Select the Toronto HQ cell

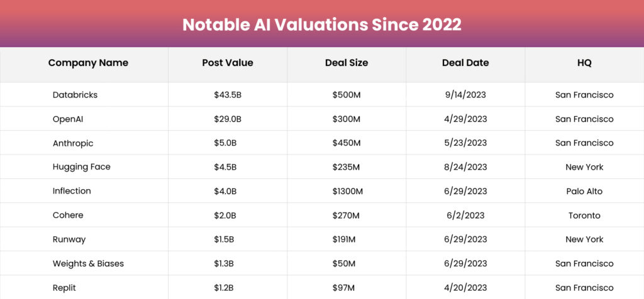584,215
